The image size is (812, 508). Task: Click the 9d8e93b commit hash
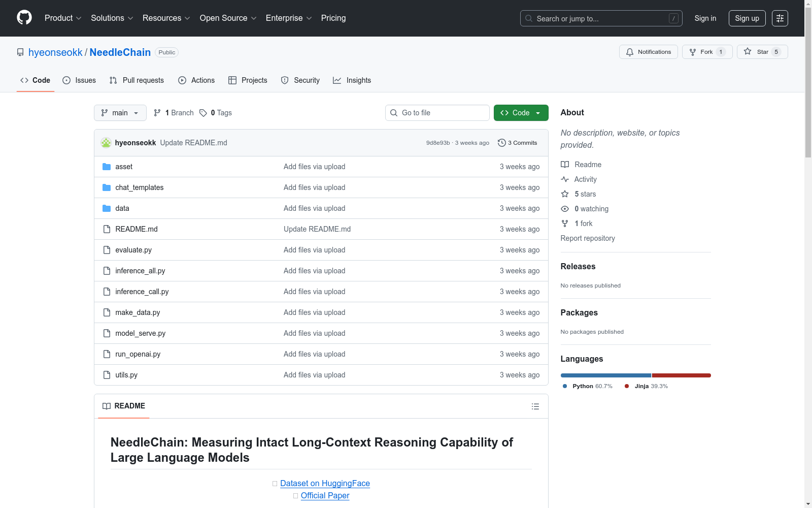click(x=438, y=143)
